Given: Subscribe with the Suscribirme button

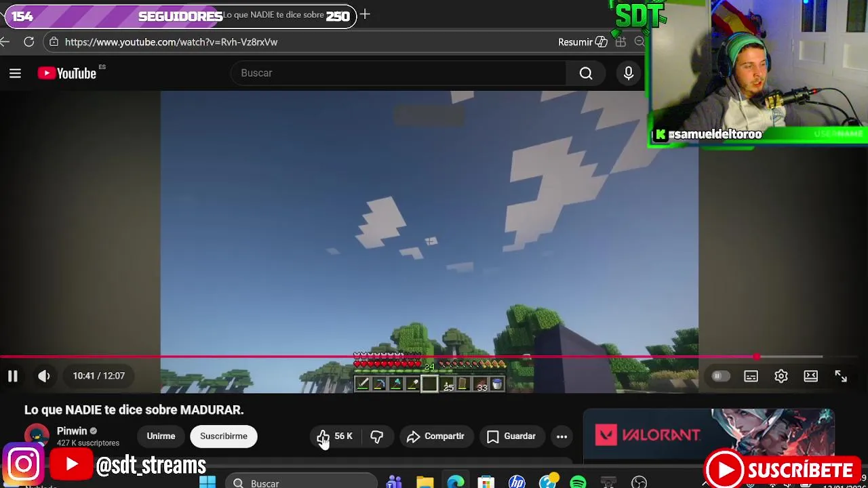Looking at the screenshot, I should [224, 436].
